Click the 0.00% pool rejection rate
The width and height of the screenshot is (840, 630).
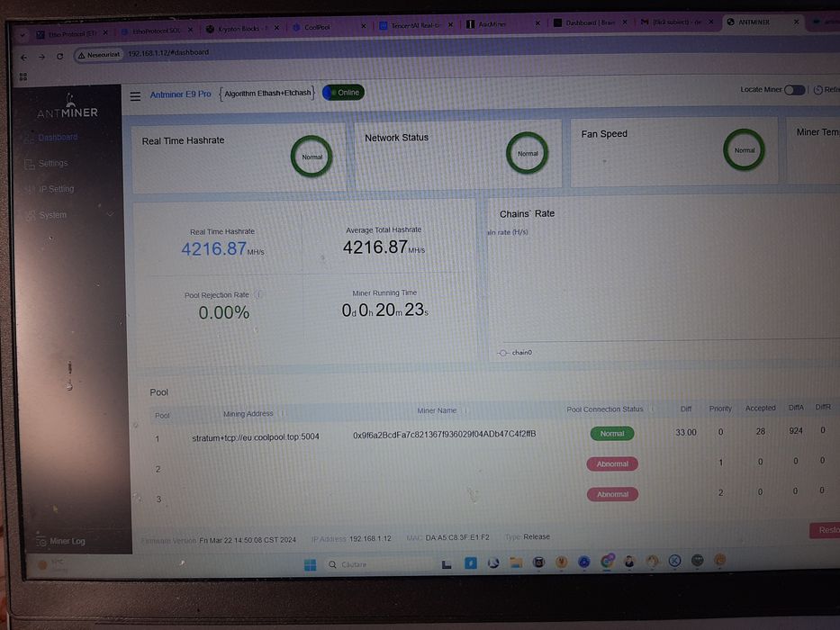coord(224,312)
